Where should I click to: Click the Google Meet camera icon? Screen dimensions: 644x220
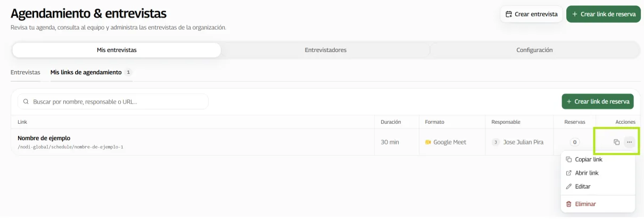[x=428, y=142]
